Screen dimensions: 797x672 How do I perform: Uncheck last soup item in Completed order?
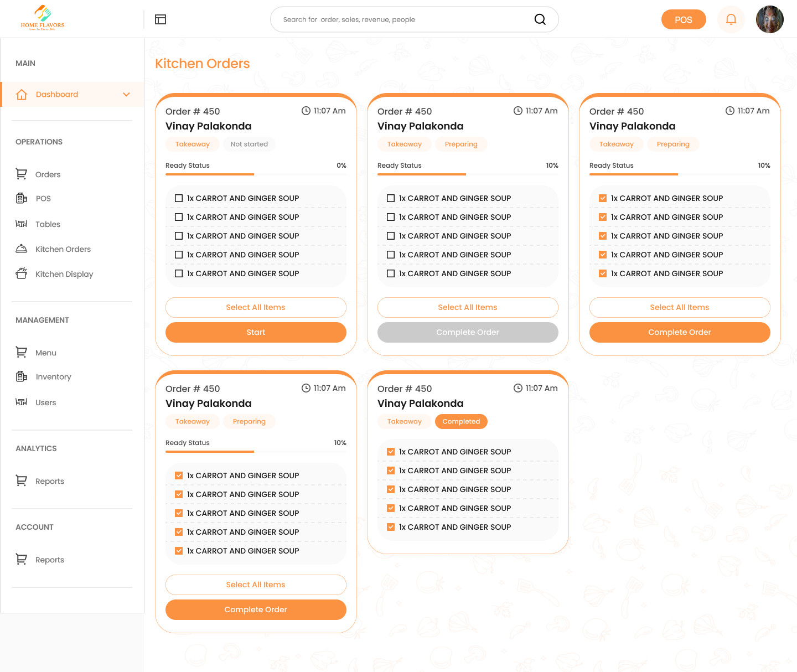click(x=391, y=527)
